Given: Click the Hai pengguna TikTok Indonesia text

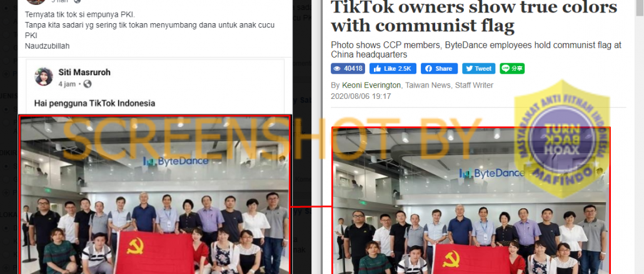Looking at the screenshot, I should [x=94, y=103].
